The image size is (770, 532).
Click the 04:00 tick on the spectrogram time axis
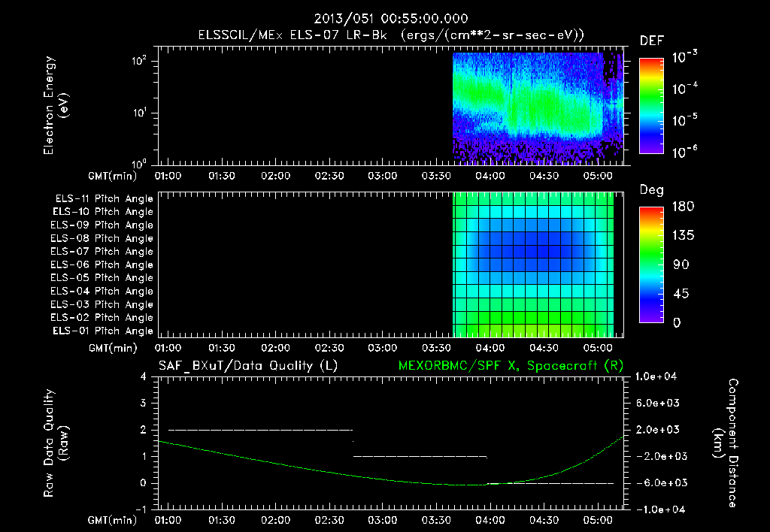pyautogui.click(x=490, y=176)
